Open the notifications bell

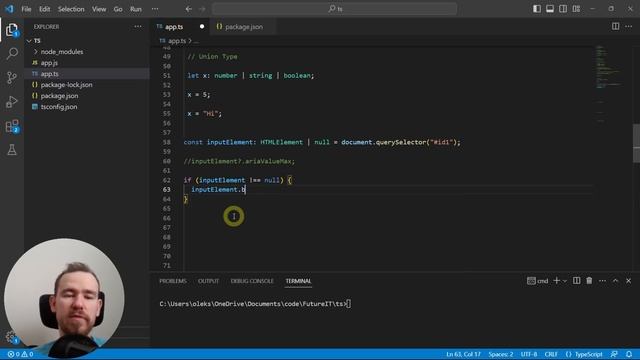(x=629, y=354)
